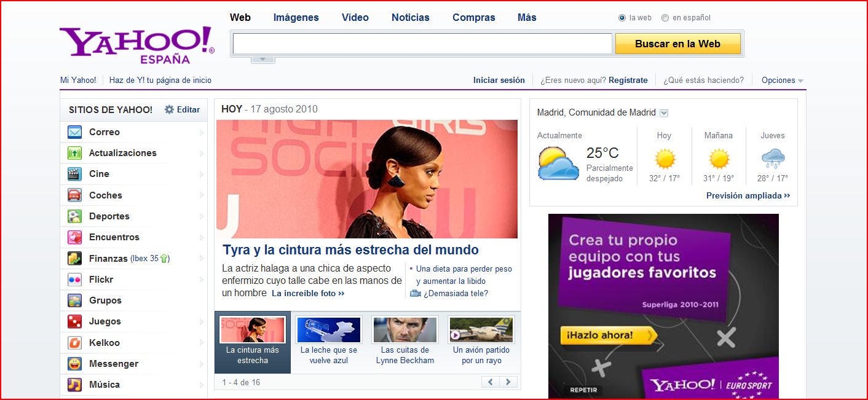Open the Messenger smiley face icon

point(74,364)
